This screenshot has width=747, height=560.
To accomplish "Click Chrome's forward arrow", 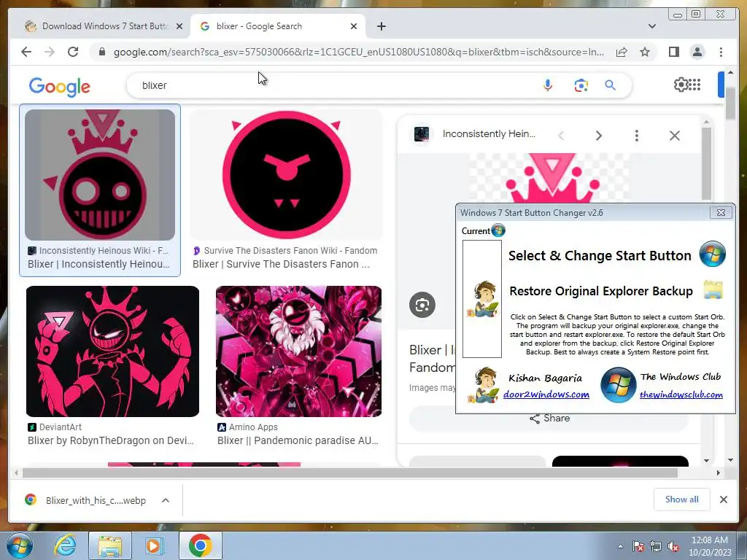I will [x=50, y=52].
